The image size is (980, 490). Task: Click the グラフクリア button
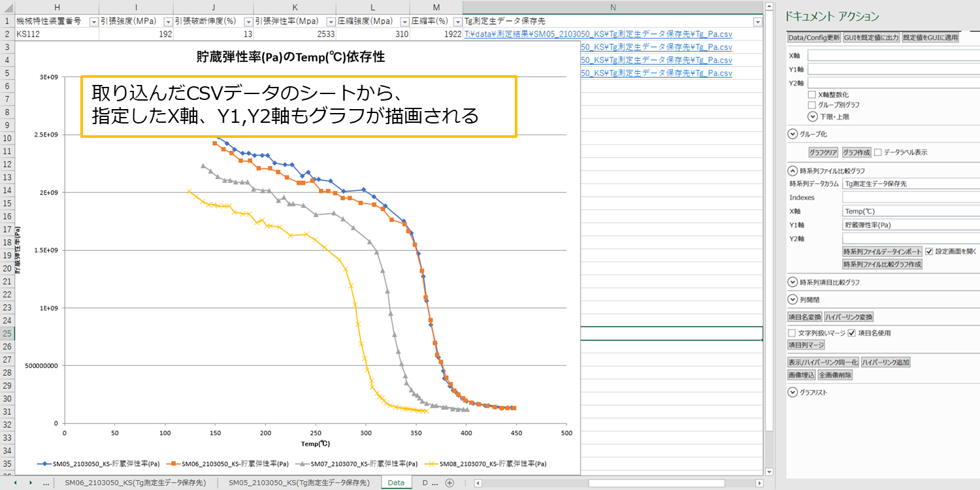click(823, 152)
